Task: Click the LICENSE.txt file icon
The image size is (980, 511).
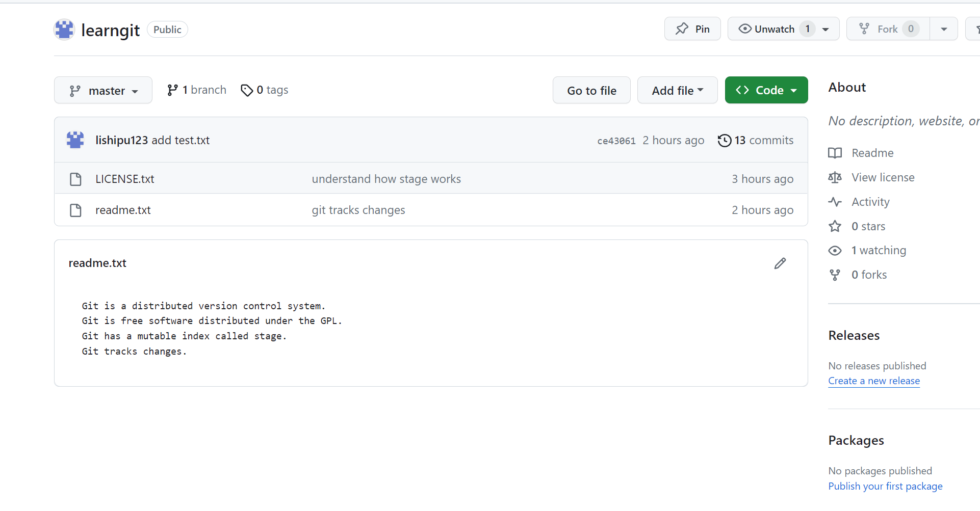Action: tap(75, 179)
